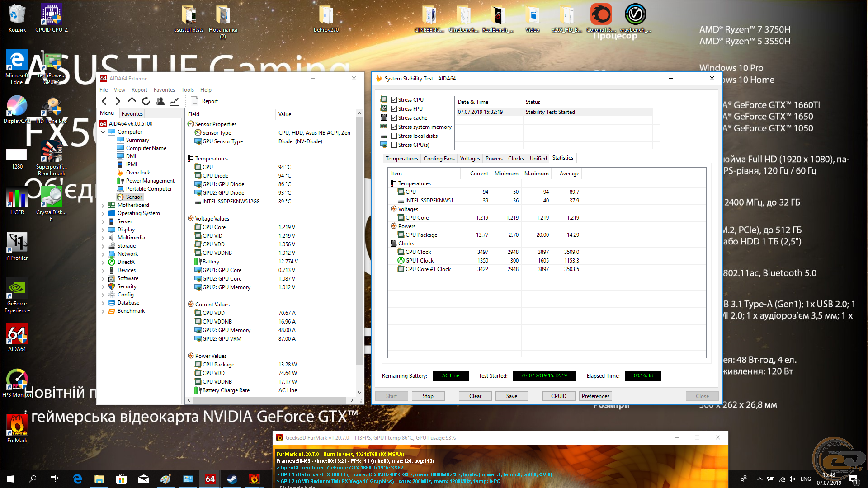
Task: Open the Recycle Bin desktop icon
Action: (x=17, y=18)
